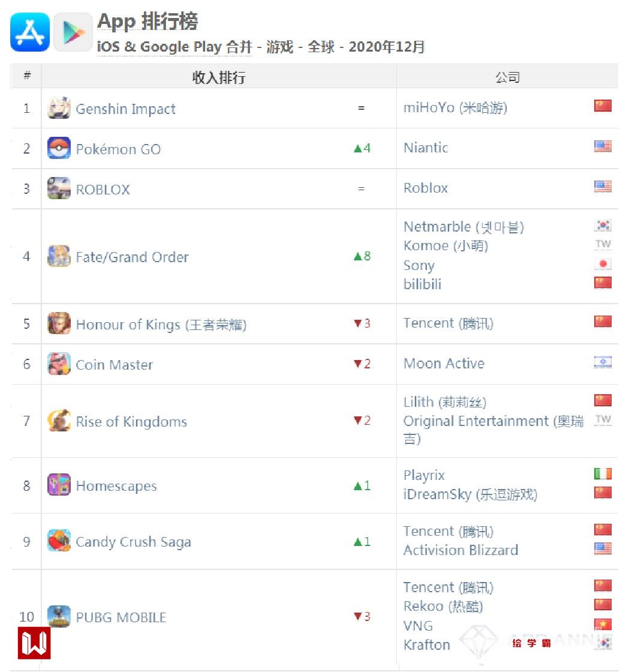Screen dimensions: 620x672
Task: Open the Moon Active company link
Action: click(x=444, y=364)
